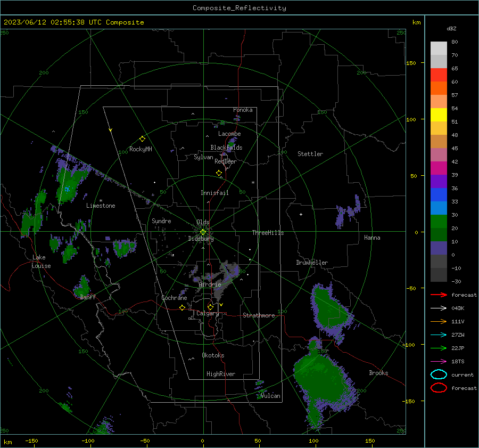Click the Ponoka city label
Image resolution: width=479 pixels, height=448 pixels.
[x=243, y=110]
